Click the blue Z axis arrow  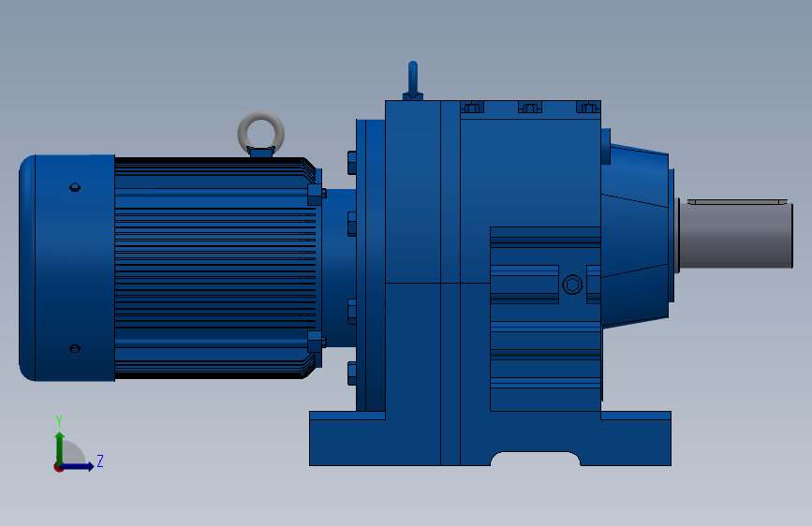pos(78,466)
